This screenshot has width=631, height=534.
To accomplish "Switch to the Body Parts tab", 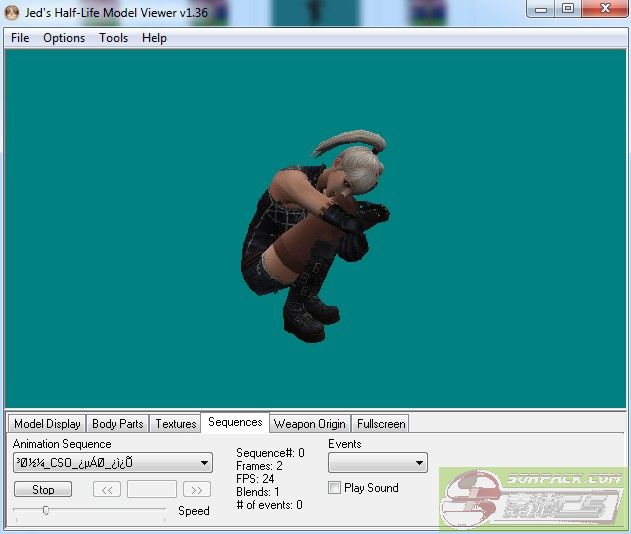I will point(117,424).
